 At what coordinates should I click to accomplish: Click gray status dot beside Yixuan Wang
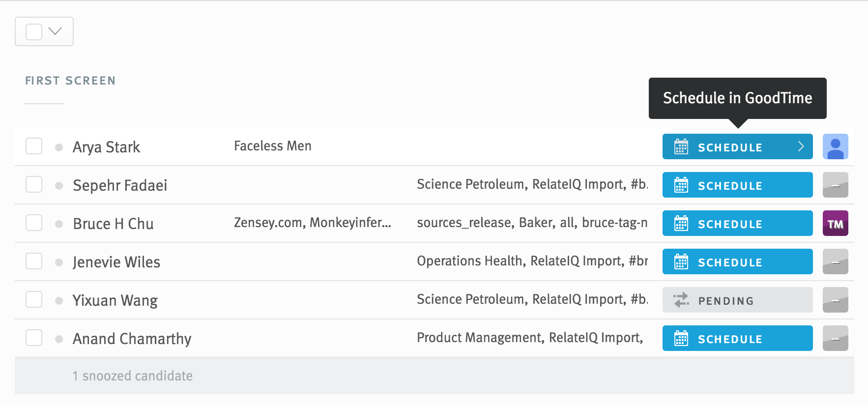59,301
